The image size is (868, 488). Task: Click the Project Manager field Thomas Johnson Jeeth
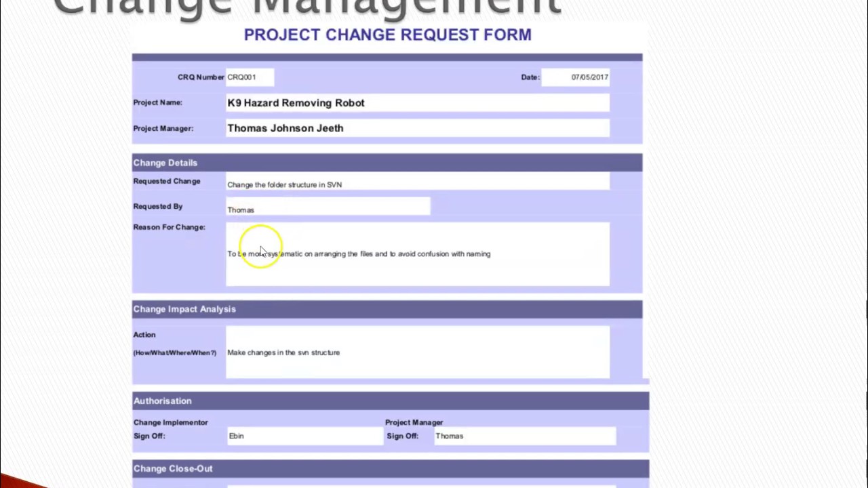(418, 128)
